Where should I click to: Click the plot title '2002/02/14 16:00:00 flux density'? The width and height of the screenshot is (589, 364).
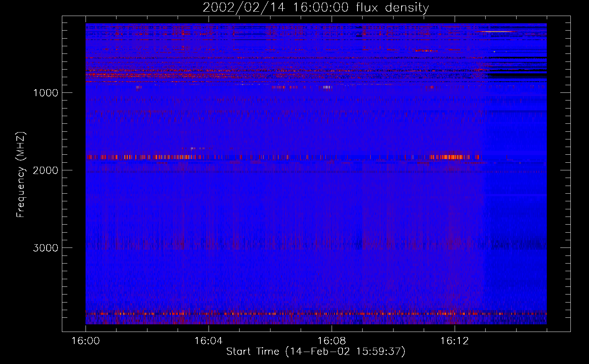pyautogui.click(x=316, y=8)
